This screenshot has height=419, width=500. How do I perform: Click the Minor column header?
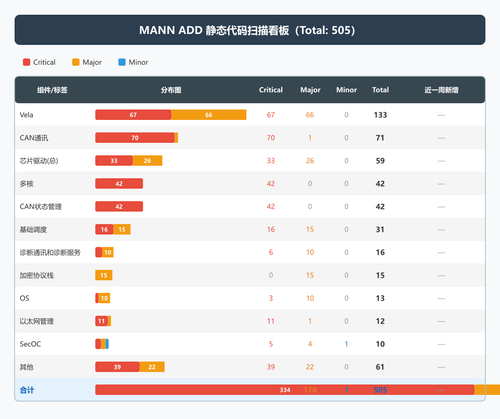click(346, 90)
